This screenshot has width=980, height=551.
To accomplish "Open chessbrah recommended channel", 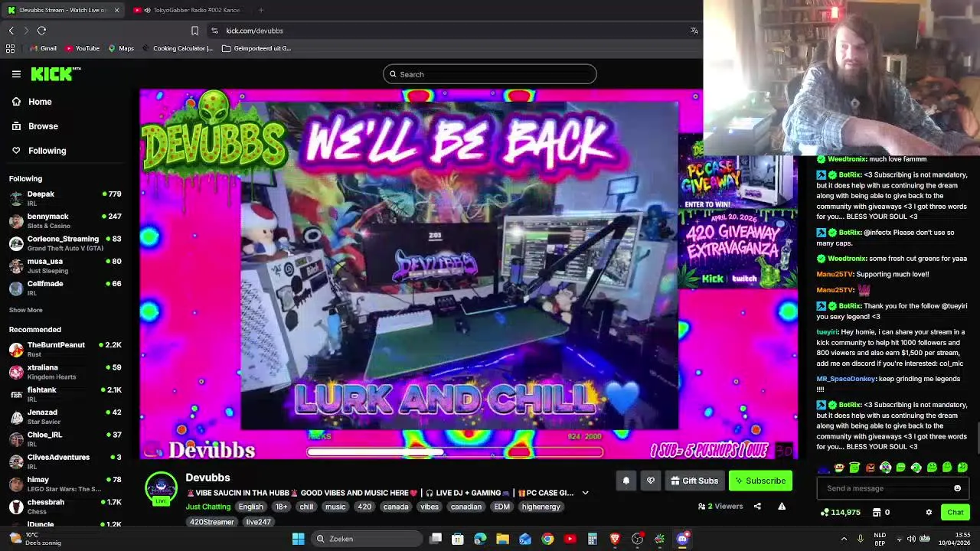I will click(x=65, y=506).
